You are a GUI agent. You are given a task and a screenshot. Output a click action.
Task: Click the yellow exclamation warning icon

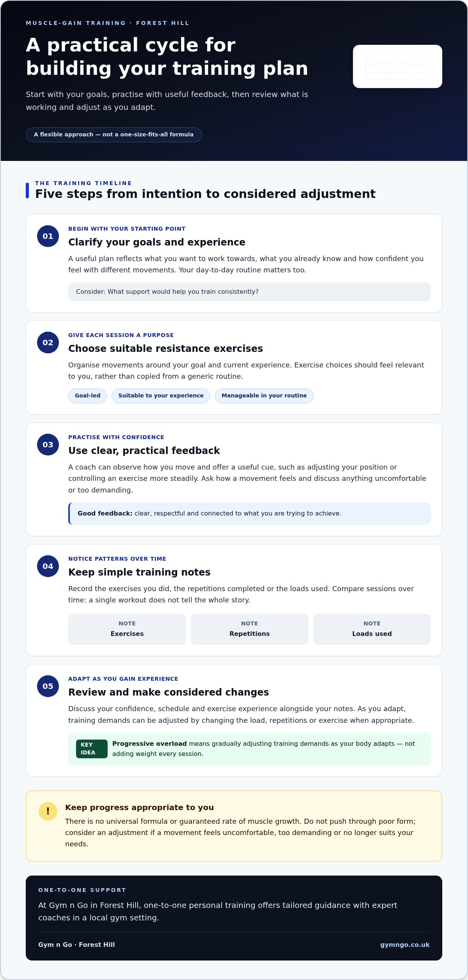(48, 811)
